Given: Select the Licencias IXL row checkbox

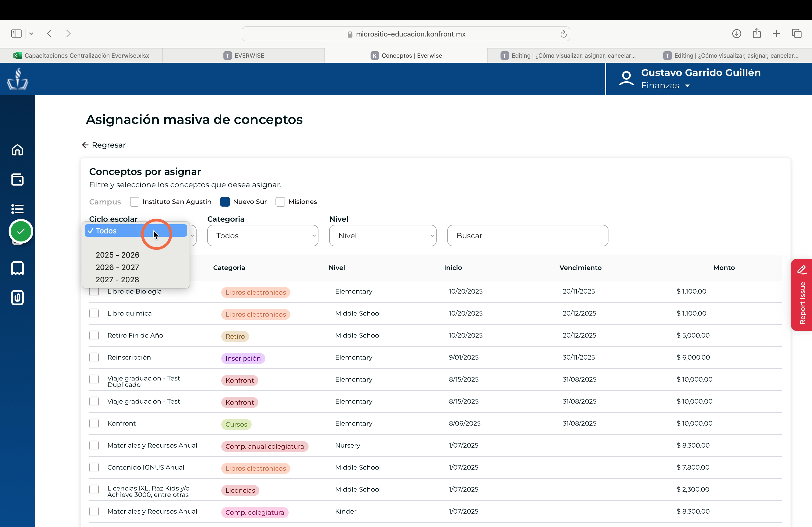Looking at the screenshot, I should [x=94, y=489].
